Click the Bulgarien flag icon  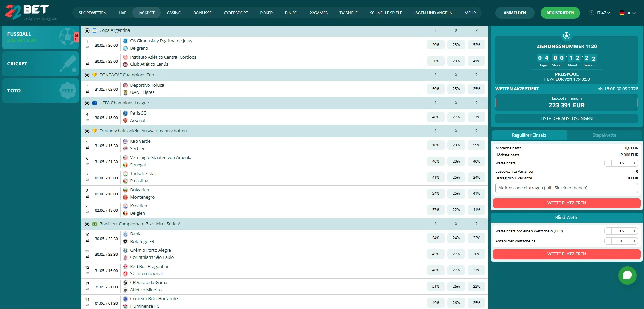pos(125,190)
